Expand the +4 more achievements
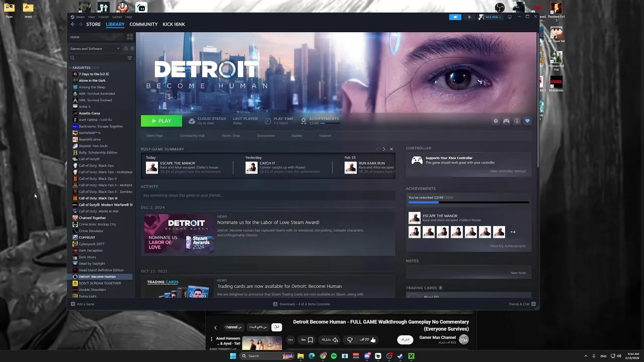Screen dimensions: 644x362 pyautogui.click(x=513, y=232)
